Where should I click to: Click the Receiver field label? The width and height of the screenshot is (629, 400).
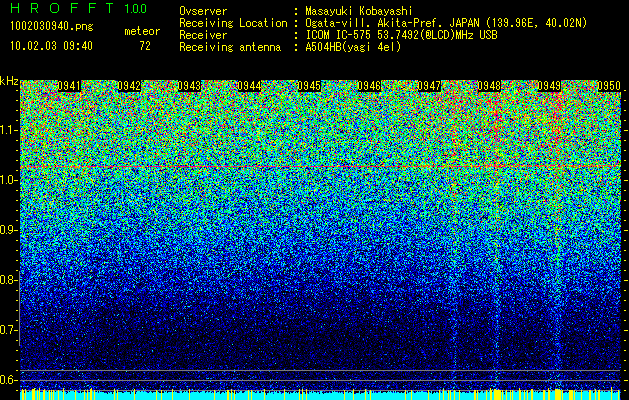(203, 35)
